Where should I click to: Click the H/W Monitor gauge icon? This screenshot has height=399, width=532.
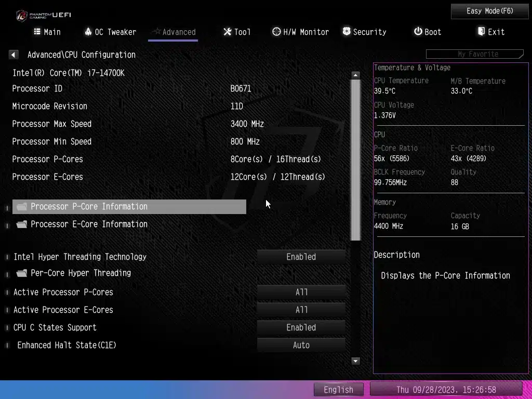pyautogui.click(x=276, y=32)
